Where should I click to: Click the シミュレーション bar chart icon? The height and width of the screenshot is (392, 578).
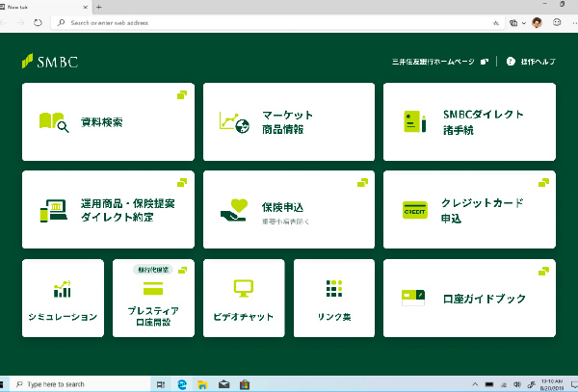coord(63,289)
